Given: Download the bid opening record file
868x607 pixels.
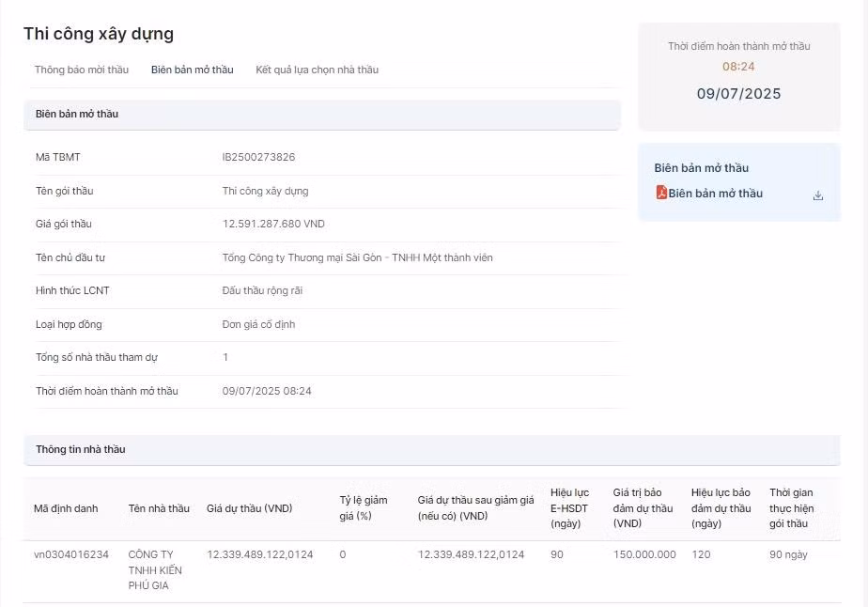Looking at the screenshot, I should click(817, 195).
